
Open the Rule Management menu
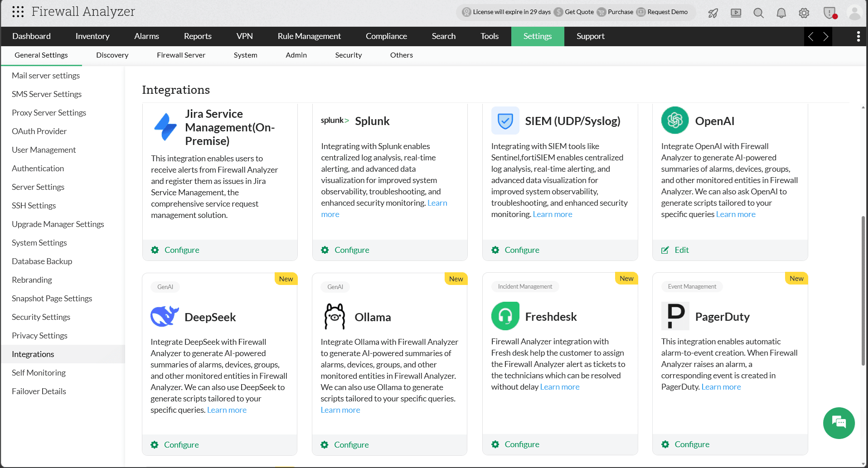coord(309,36)
